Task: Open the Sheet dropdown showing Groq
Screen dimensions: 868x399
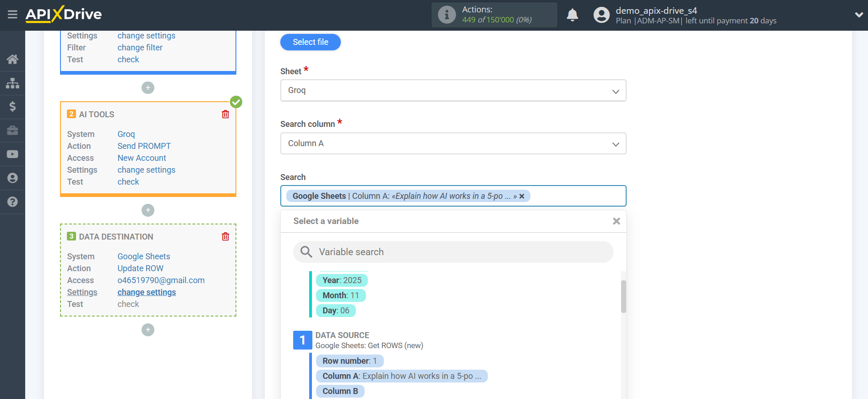Action: [x=453, y=91]
